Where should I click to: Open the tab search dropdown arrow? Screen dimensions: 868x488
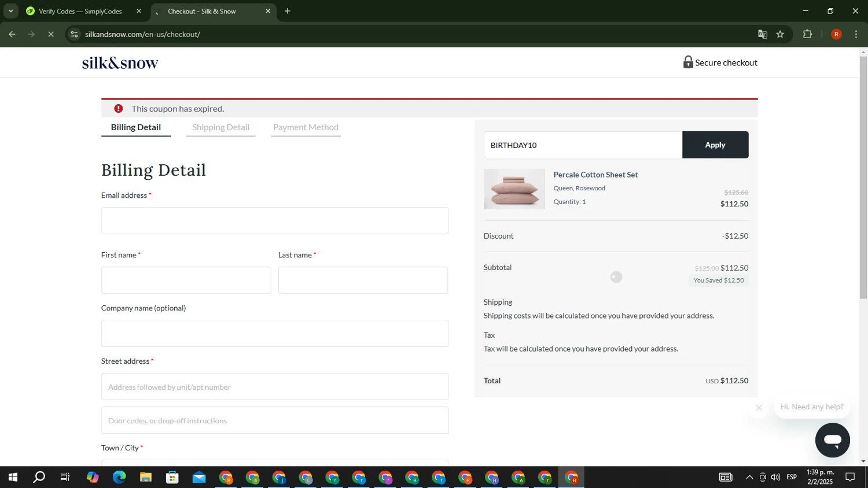click(x=10, y=11)
